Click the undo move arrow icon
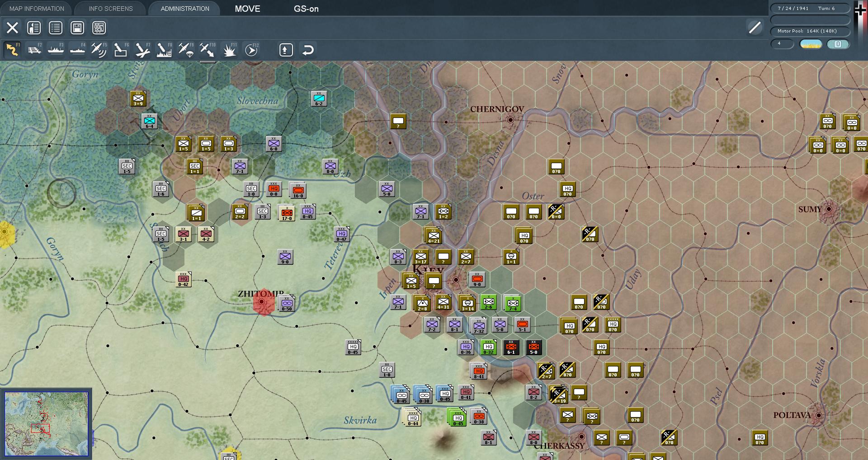This screenshot has width=868, height=460. click(308, 50)
